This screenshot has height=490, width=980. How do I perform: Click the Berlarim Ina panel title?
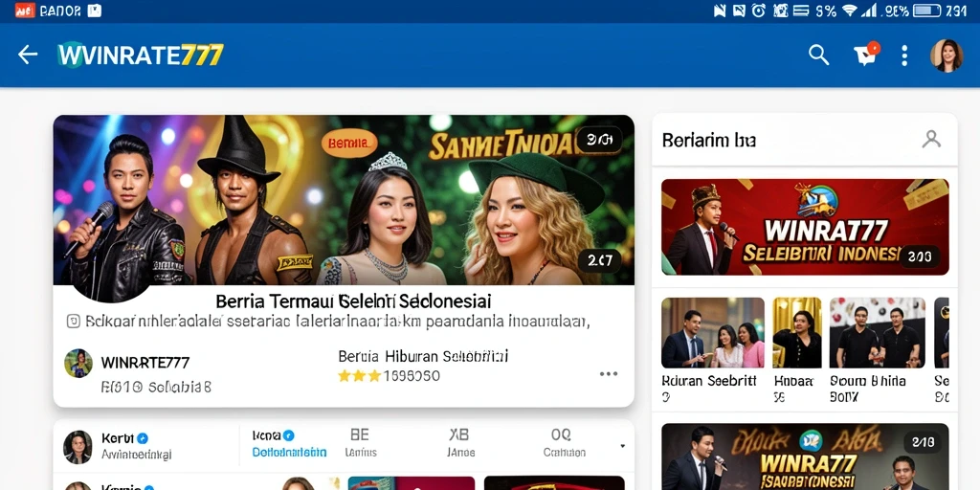pos(709,140)
